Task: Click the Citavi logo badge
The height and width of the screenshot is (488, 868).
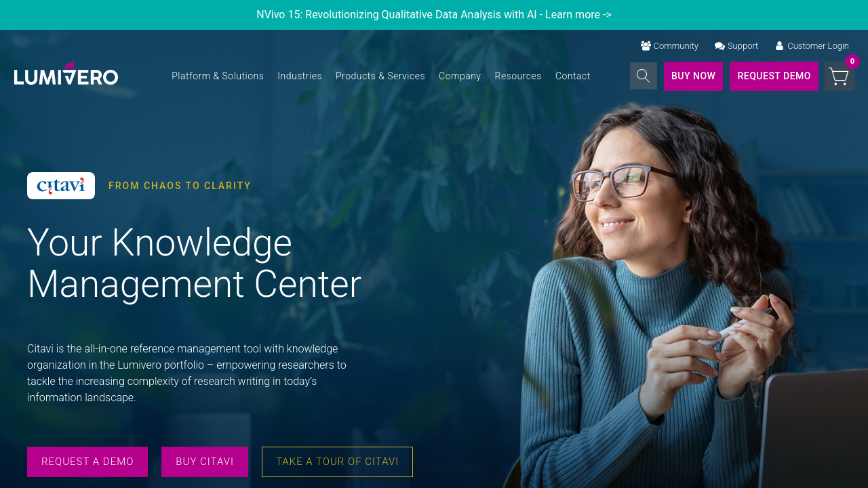Action: (61, 186)
